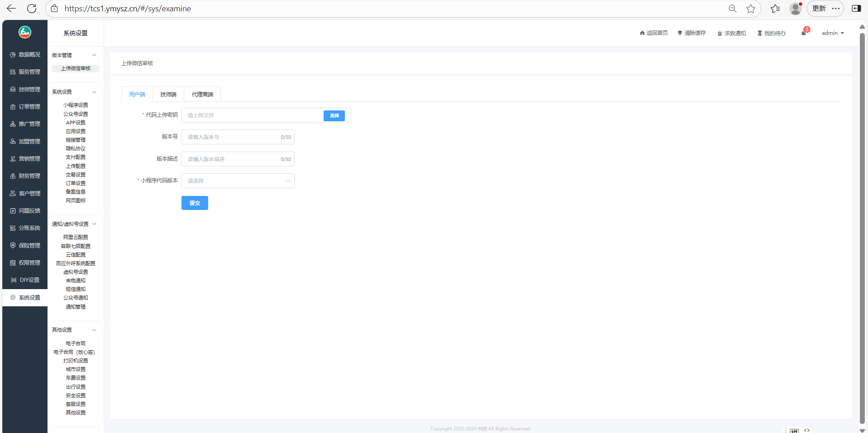
Task: Open 数据概况 in the left sidebar
Action: click(x=25, y=55)
